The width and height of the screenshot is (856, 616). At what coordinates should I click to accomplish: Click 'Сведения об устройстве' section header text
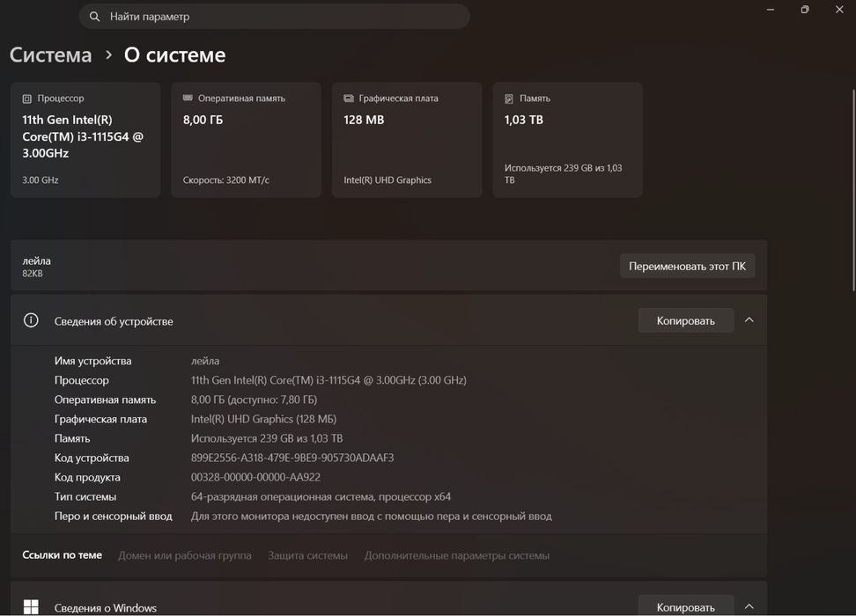coord(114,321)
